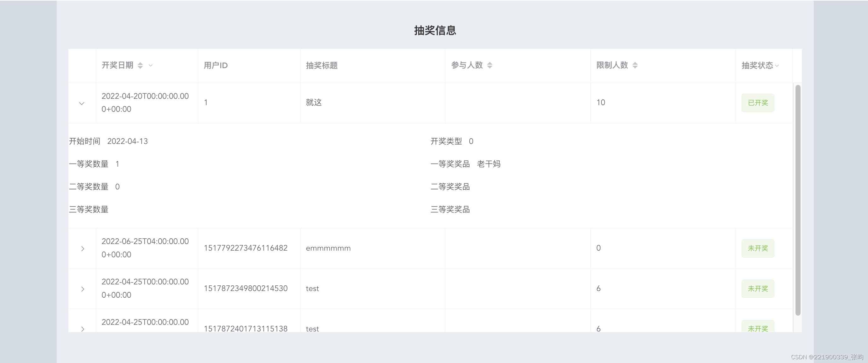Sort 开奖日期 column ascending

click(x=140, y=63)
